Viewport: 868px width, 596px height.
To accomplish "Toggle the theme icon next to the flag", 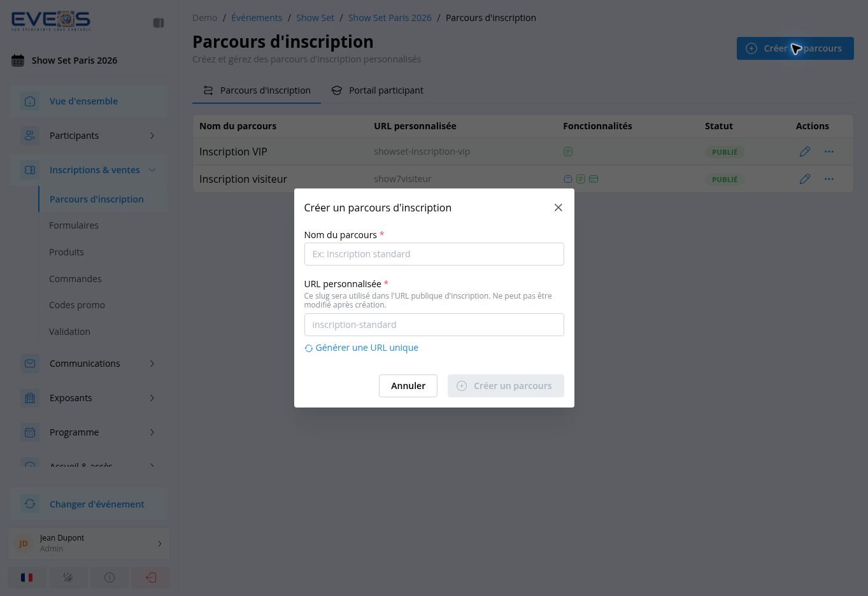I will click(x=68, y=578).
